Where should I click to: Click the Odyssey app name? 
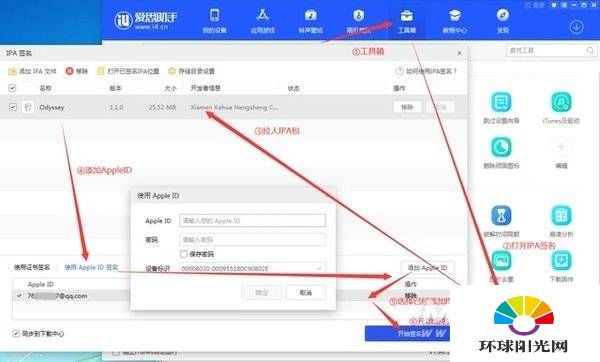point(52,108)
